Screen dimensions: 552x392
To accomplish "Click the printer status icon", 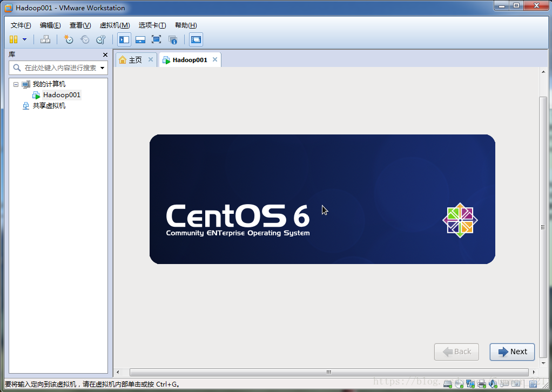I will [482, 384].
